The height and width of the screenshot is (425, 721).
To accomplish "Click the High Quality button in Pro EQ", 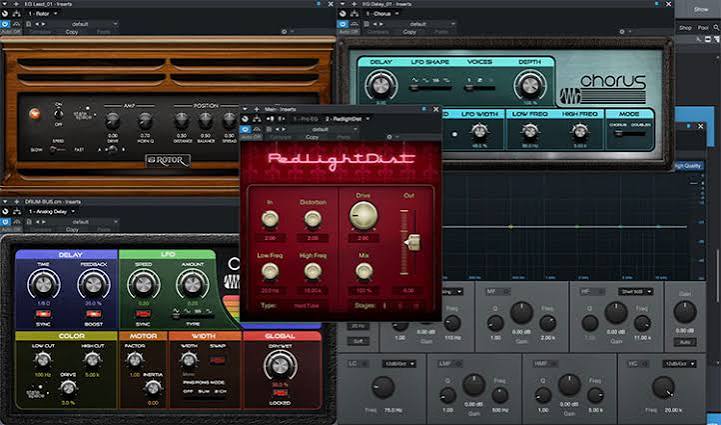I will [689, 166].
